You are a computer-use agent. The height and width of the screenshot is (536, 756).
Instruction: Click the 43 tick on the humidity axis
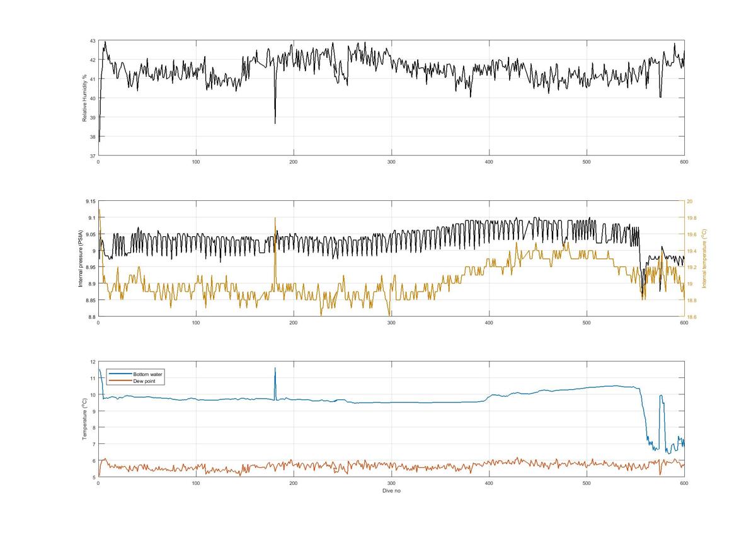(x=93, y=41)
